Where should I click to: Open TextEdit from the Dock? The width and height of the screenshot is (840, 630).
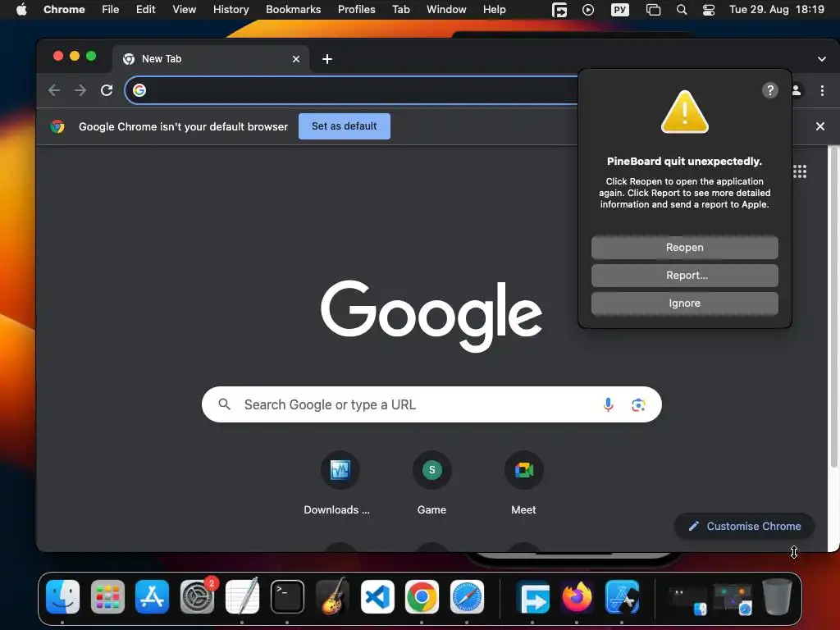pyautogui.click(x=242, y=596)
